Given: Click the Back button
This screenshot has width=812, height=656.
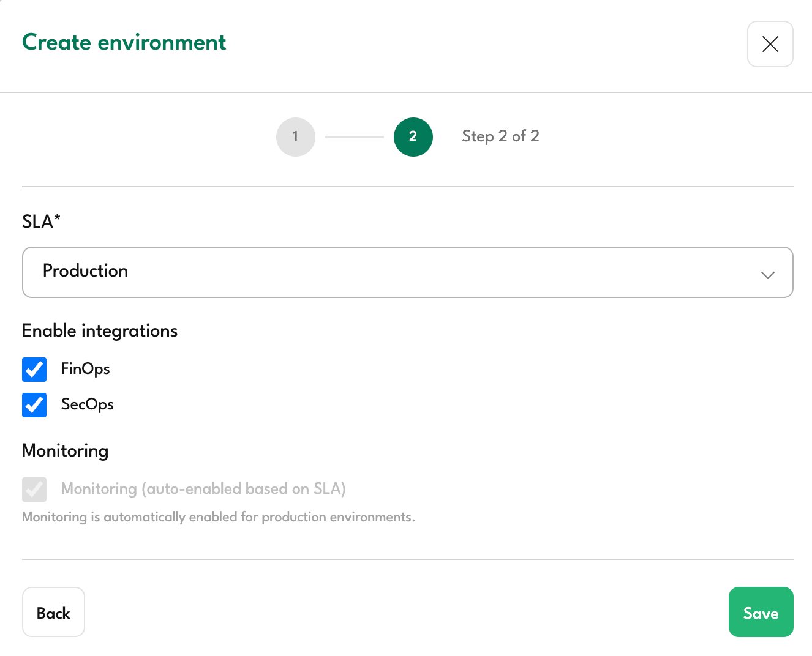Looking at the screenshot, I should click(53, 612).
